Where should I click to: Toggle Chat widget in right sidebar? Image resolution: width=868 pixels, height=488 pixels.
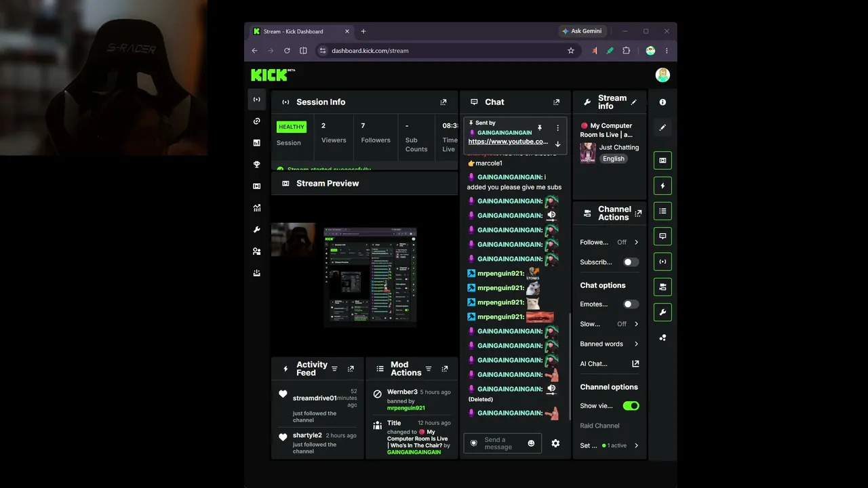point(663,236)
